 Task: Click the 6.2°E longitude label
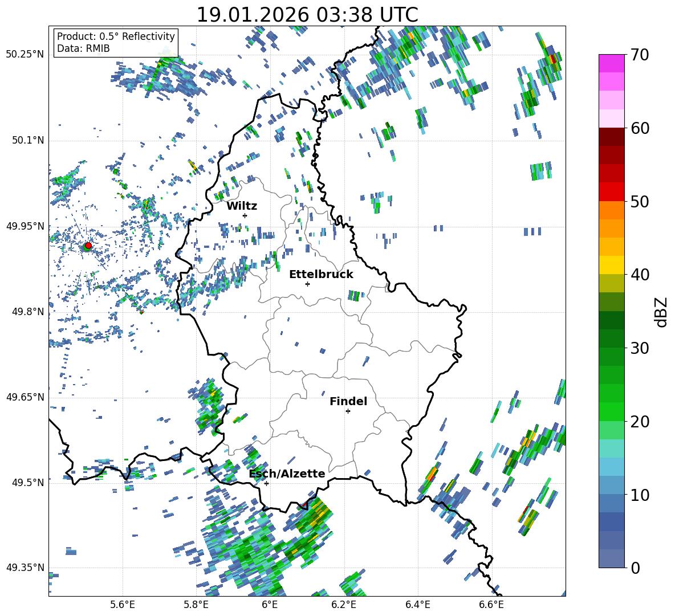tap(344, 605)
